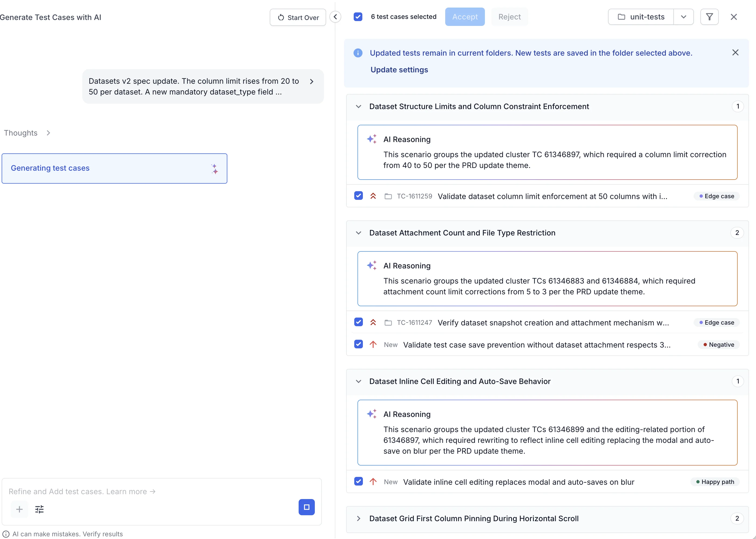Open the generation settings sliders icon

tap(39, 510)
